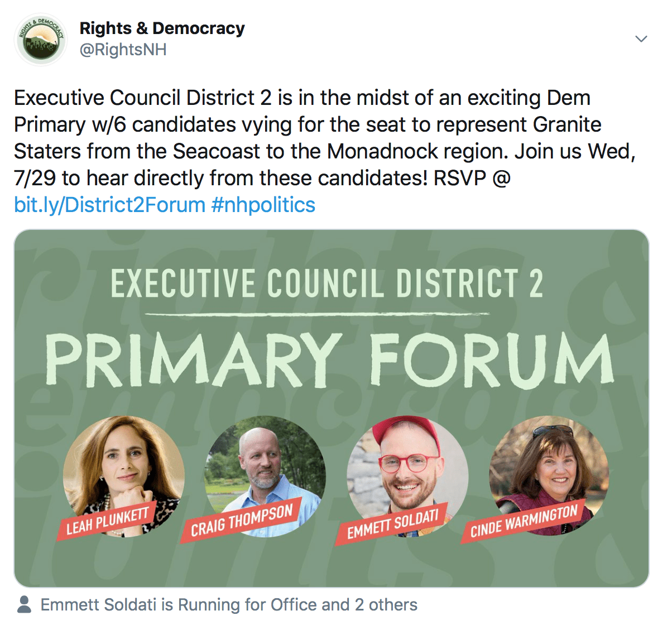This screenshot has width=672, height=625.
Task: Click Emmett Soldati's circular photo
Action: pyautogui.click(x=407, y=463)
